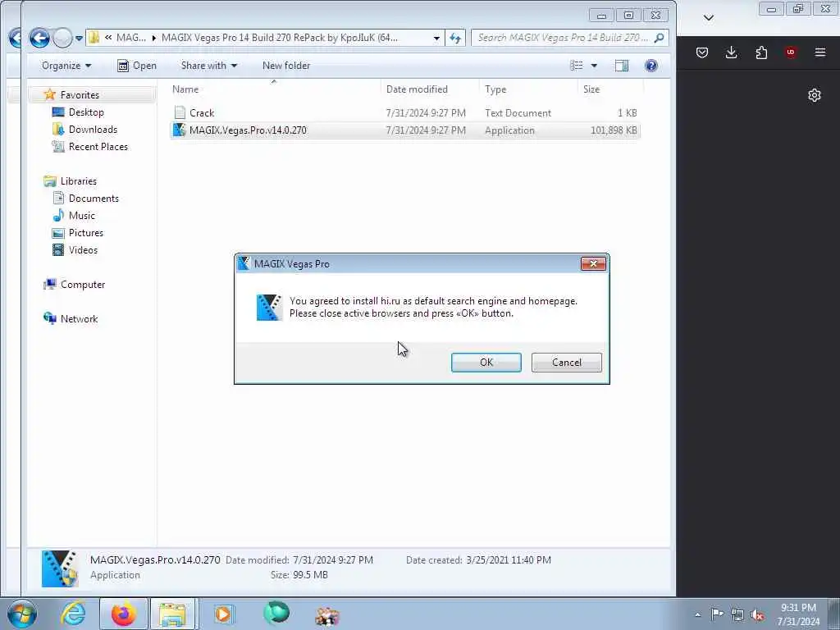Create a New folder

[286, 66]
